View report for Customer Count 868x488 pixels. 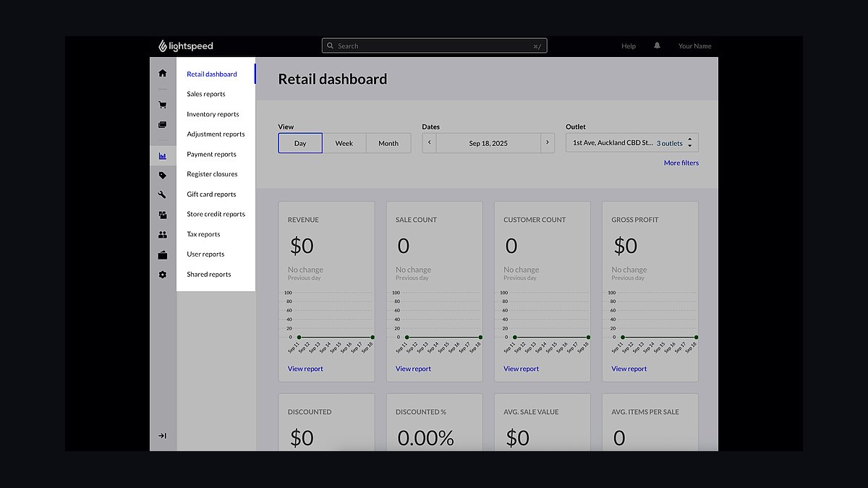tap(522, 369)
